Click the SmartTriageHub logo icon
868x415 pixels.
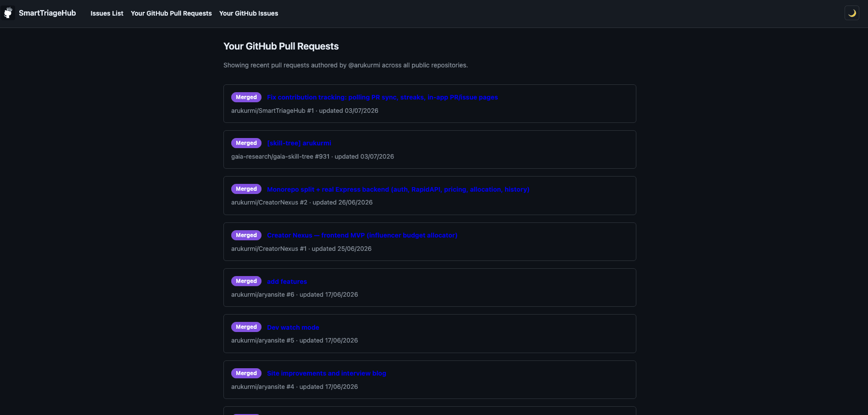click(x=8, y=13)
